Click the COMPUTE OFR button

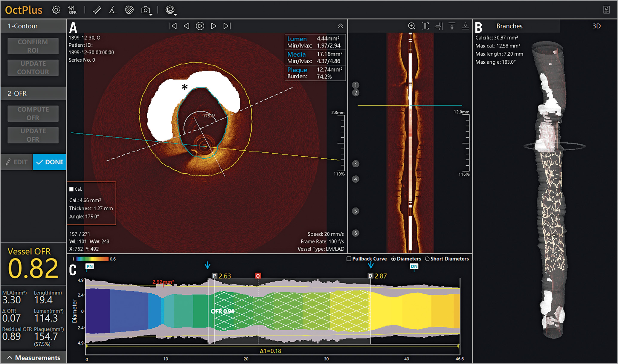pos(33,114)
